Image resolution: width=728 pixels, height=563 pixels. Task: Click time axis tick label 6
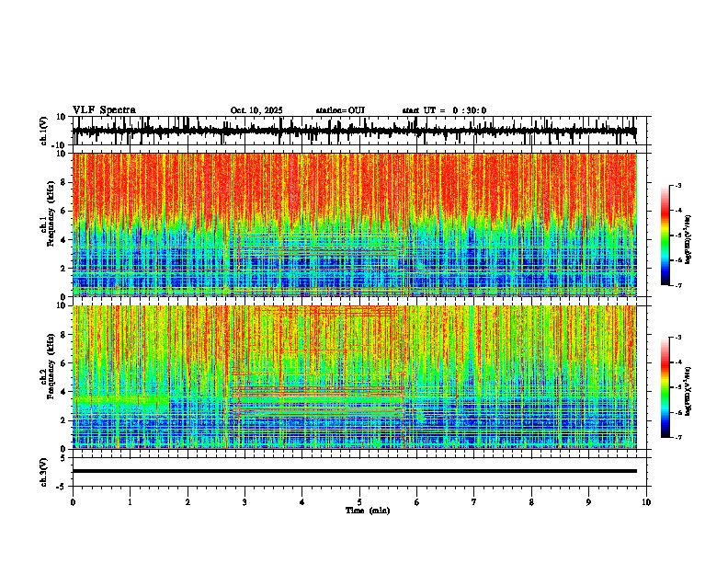point(417,502)
